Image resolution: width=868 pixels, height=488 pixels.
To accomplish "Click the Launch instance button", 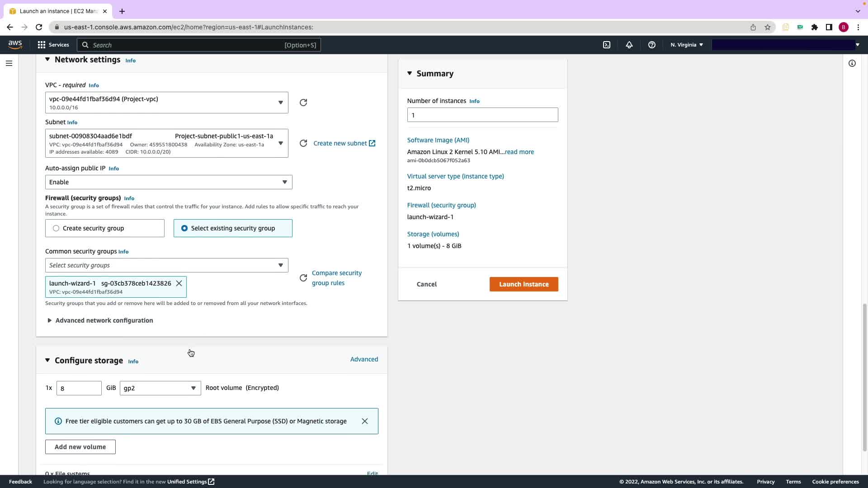I will 524,284.
